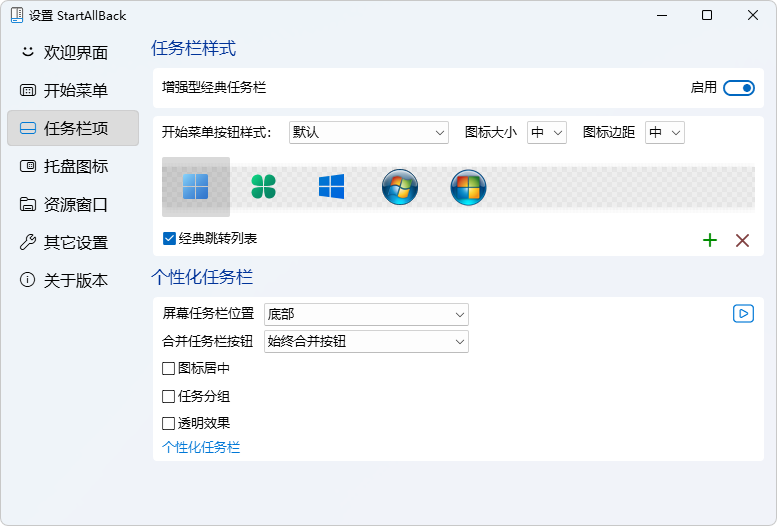Navigate to the 资源窗口 section
The height and width of the screenshot is (526, 777).
73,204
